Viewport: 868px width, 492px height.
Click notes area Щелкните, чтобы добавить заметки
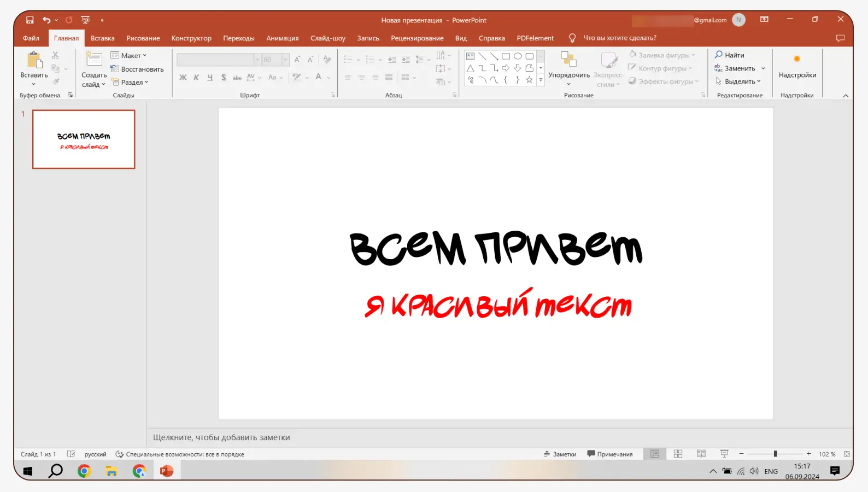221,437
